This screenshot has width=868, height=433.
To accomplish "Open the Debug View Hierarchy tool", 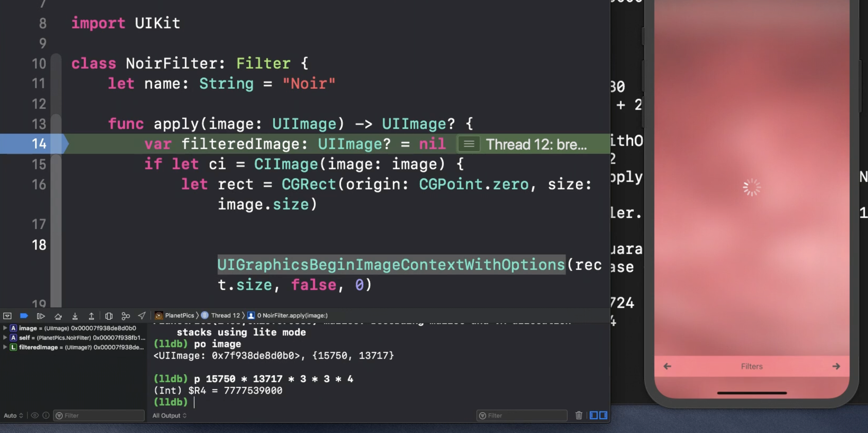I will tap(109, 316).
